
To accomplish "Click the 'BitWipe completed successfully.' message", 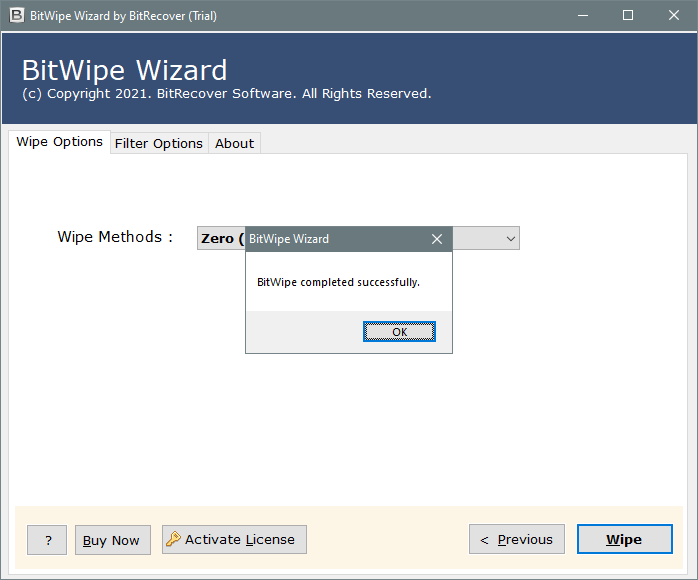I will pos(338,282).
